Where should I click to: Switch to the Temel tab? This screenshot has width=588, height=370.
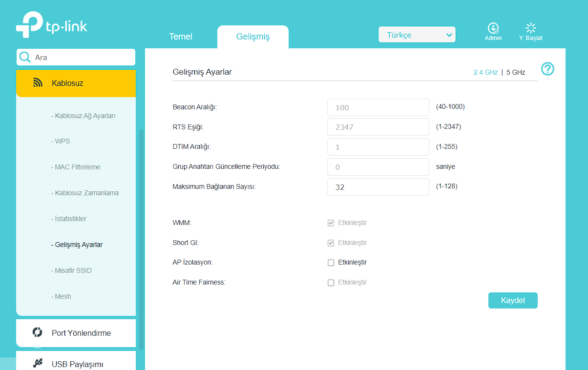click(181, 37)
